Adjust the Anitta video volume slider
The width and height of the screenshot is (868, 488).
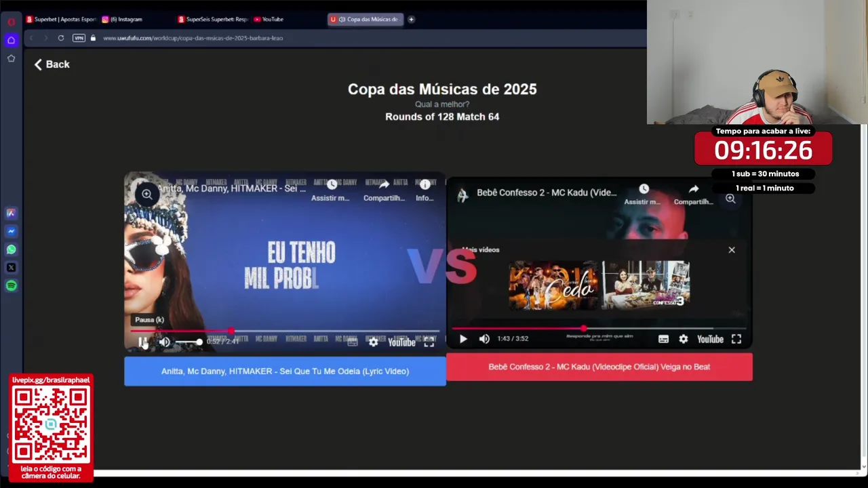click(x=189, y=342)
